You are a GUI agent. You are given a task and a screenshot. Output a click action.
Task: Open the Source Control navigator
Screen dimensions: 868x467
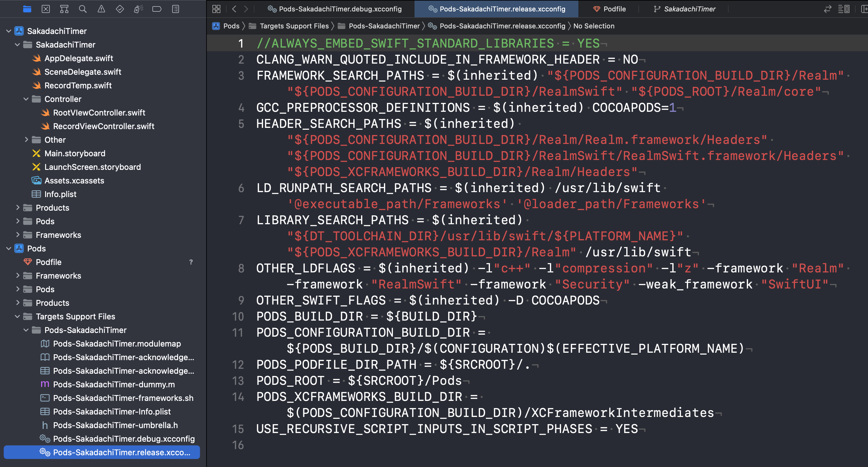click(x=46, y=9)
